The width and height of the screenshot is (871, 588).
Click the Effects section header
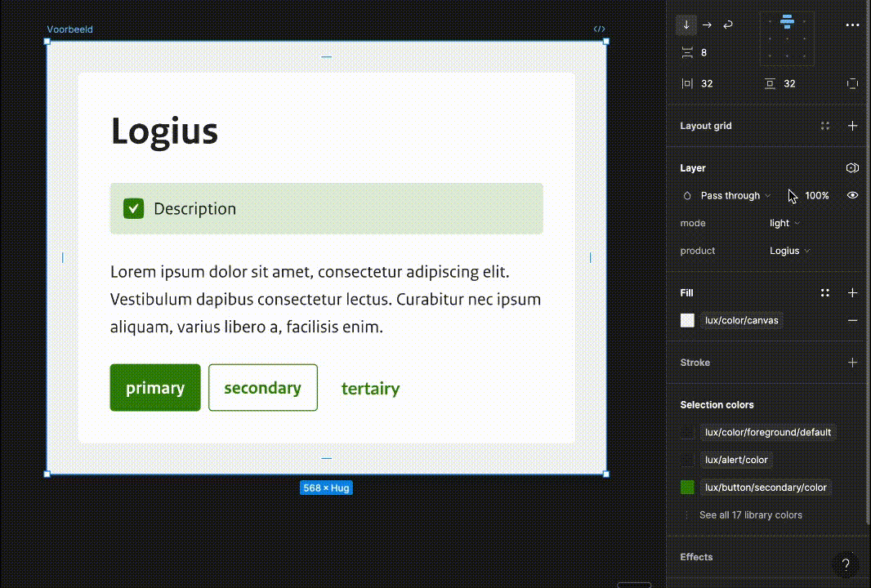tap(696, 557)
